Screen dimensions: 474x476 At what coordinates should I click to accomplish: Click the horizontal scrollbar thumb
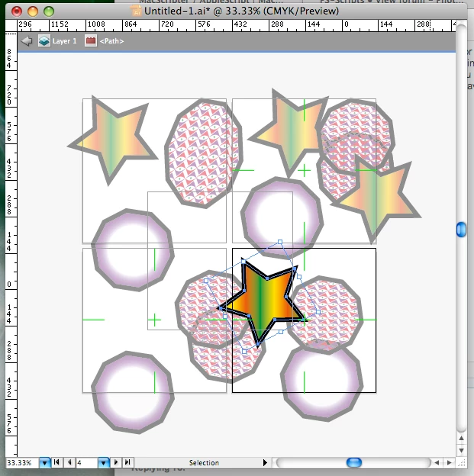[354, 462]
